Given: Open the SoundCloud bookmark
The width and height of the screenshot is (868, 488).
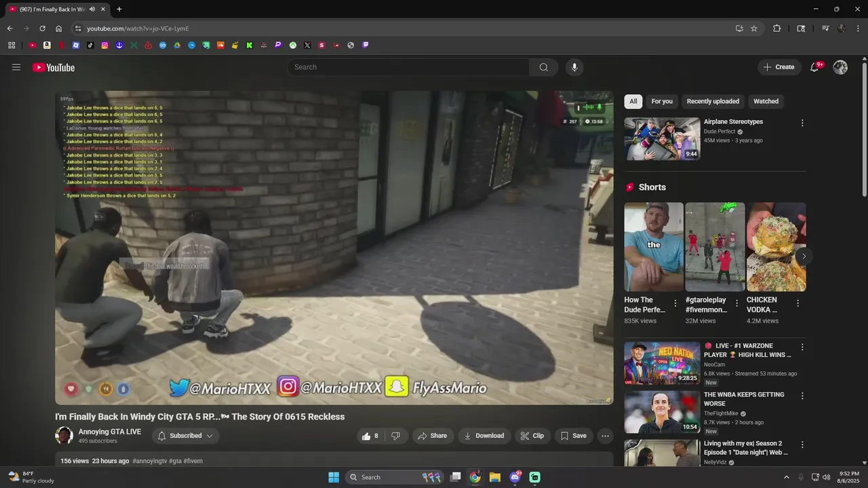Looking at the screenshot, I should (x=220, y=45).
